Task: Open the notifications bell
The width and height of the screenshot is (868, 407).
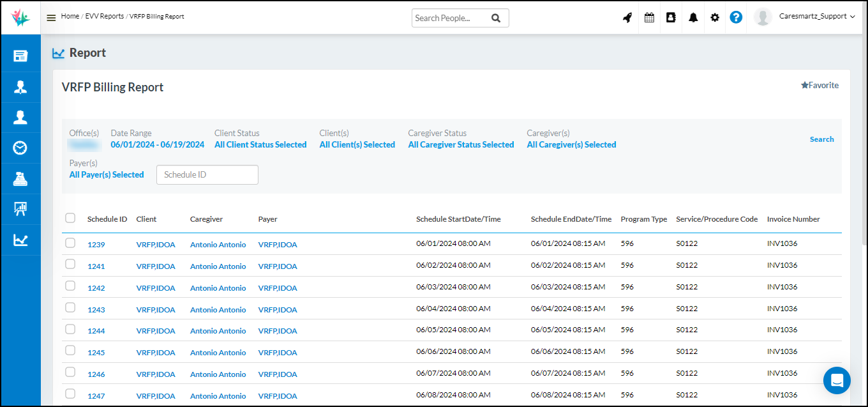Action: tap(693, 18)
